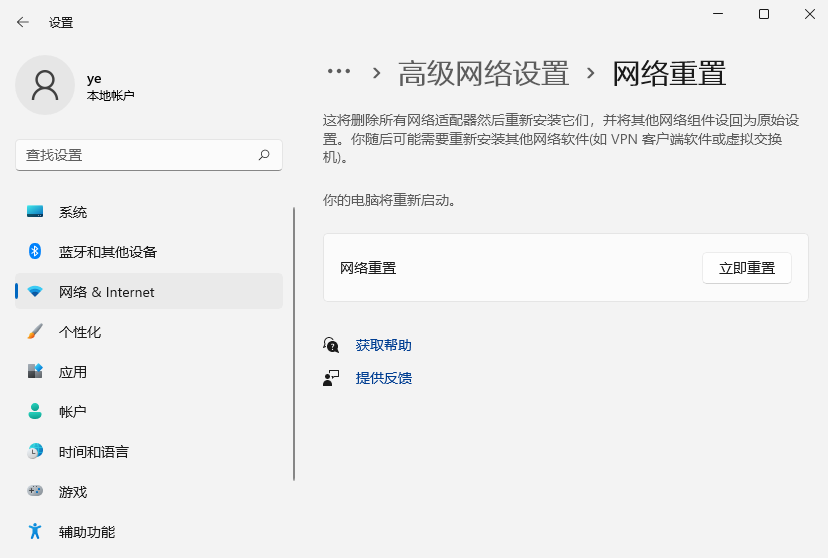
Task: Select the Wi-Fi icon for 网络 & Internet
Action: pyautogui.click(x=35, y=291)
